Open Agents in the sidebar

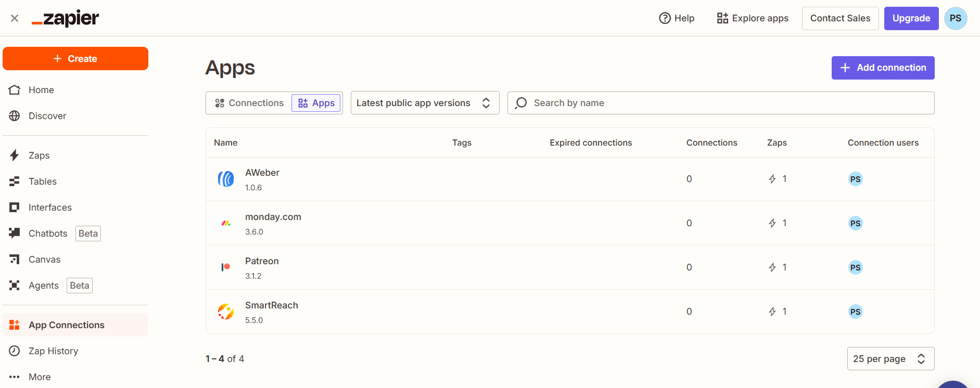(75, 286)
